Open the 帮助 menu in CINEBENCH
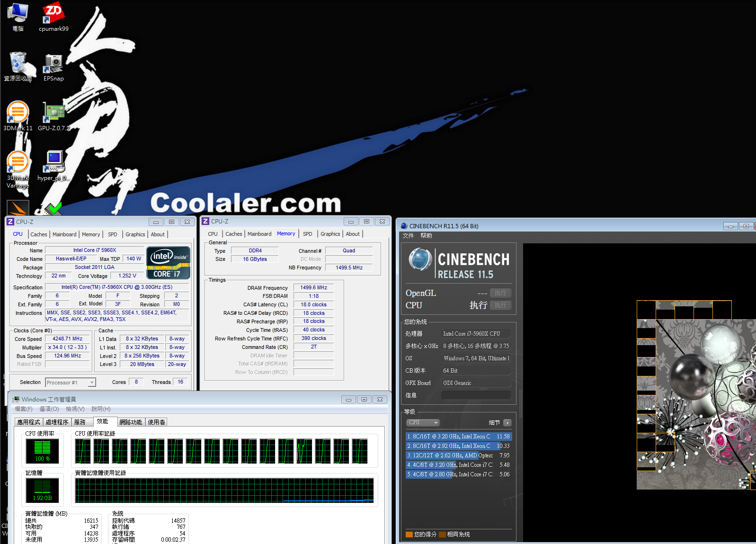This screenshot has height=544, width=756. 426,236
